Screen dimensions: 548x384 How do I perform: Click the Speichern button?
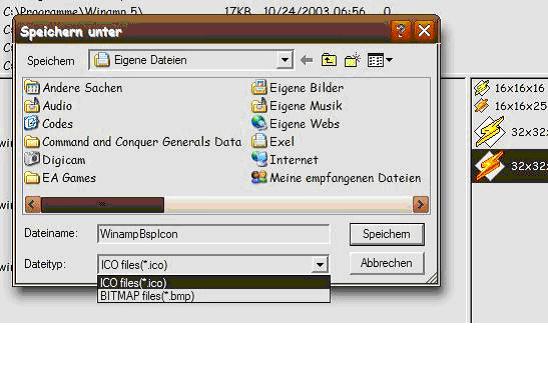click(387, 234)
